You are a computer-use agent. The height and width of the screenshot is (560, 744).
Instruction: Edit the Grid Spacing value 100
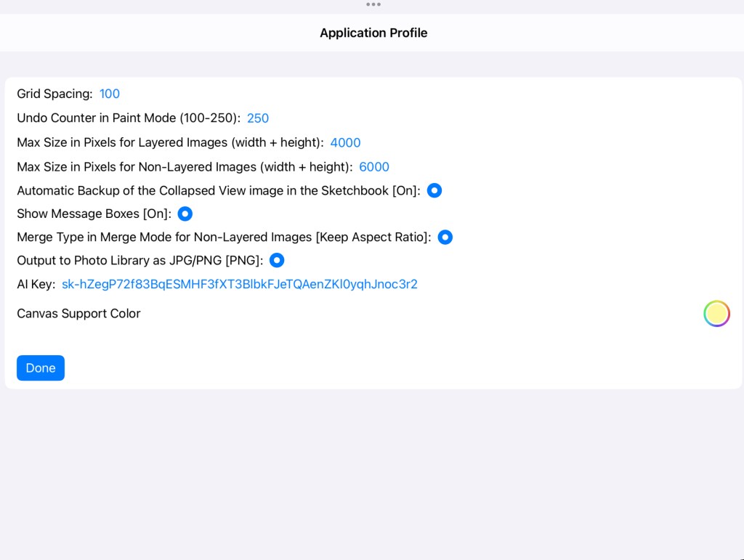click(110, 94)
